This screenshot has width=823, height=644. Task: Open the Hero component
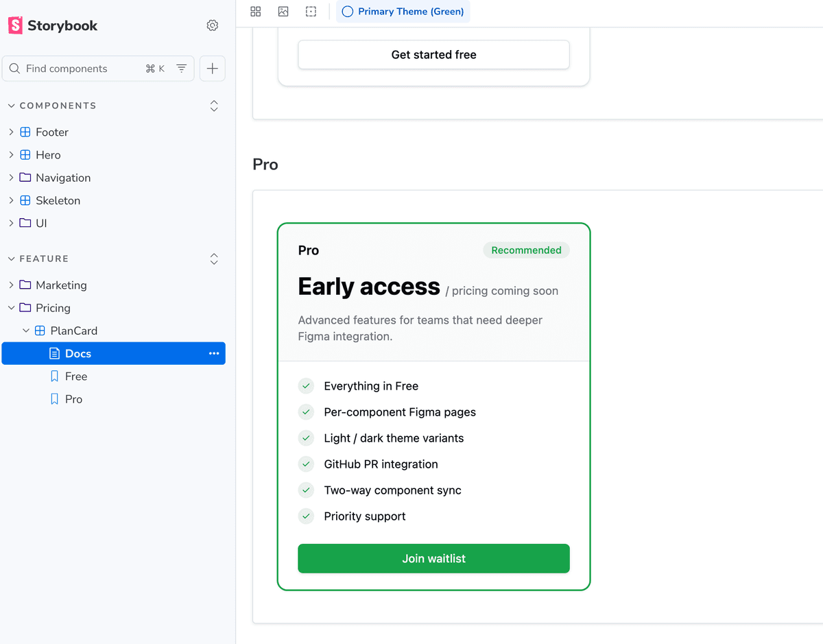[48, 155]
